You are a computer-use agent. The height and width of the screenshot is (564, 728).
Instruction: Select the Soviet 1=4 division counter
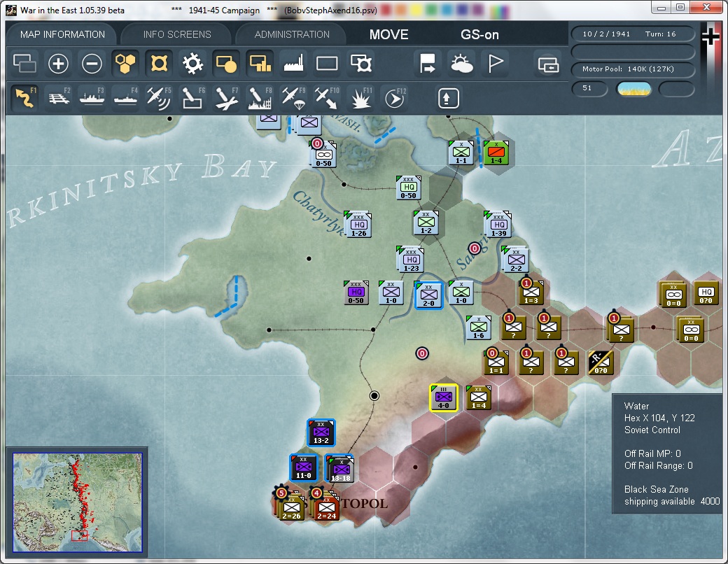click(x=479, y=397)
